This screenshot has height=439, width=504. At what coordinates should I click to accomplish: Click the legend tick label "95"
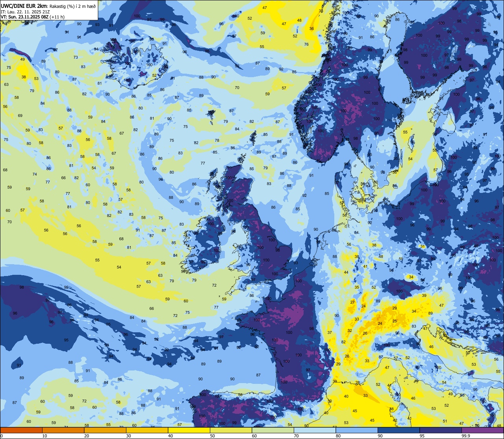pos(422,436)
